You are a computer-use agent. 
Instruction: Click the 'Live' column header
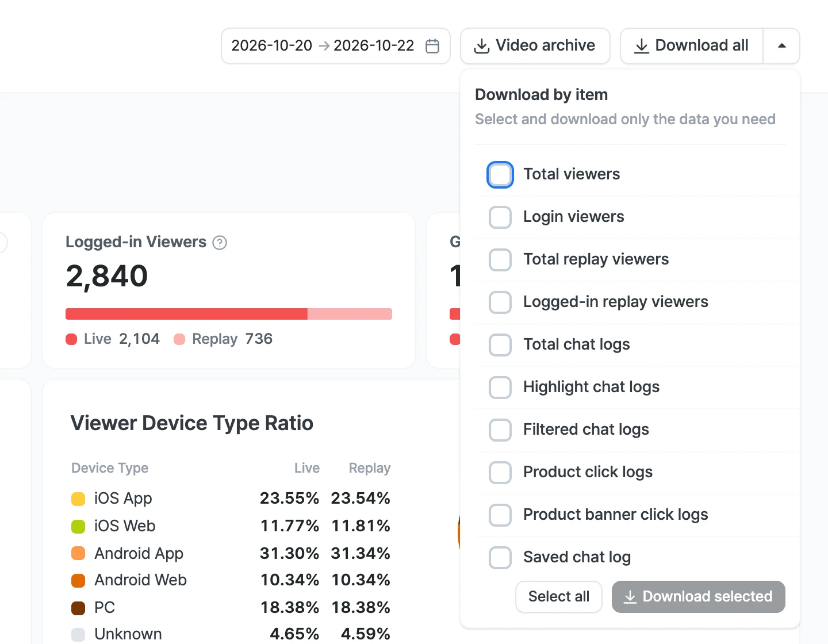(x=307, y=468)
